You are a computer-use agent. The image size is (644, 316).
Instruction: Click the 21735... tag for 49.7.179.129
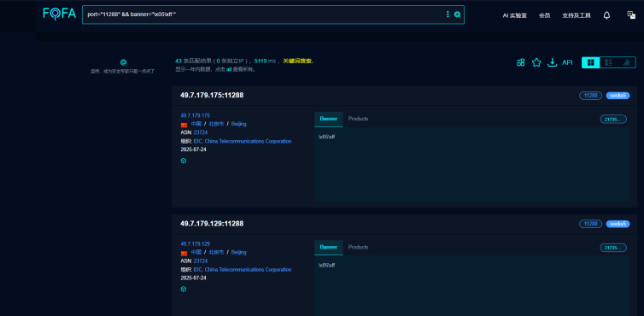tap(613, 248)
